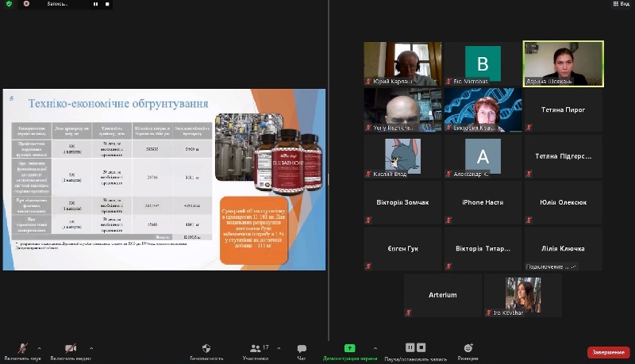Click muted mic icon on Вікторія Титар tile

pyautogui.click(x=448, y=266)
